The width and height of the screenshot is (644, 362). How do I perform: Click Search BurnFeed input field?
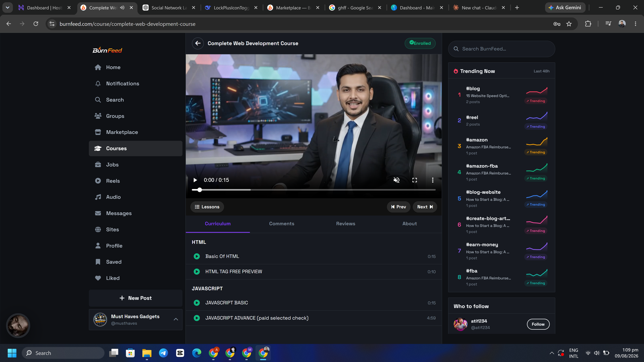tap(502, 49)
